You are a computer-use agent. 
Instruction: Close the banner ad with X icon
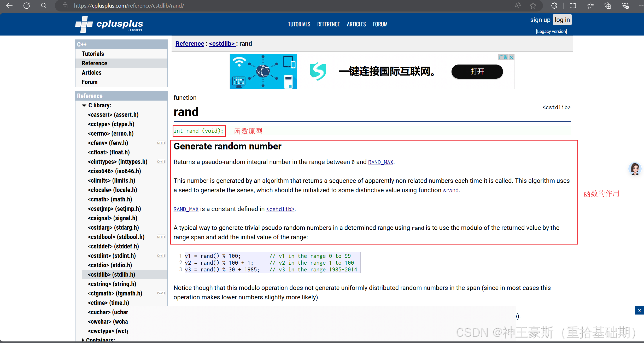(511, 57)
